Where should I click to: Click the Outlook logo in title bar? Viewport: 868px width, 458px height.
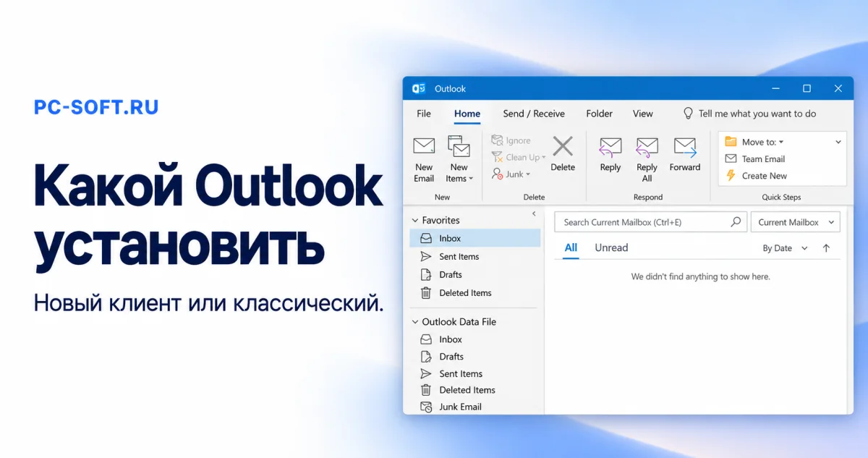(x=418, y=88)
